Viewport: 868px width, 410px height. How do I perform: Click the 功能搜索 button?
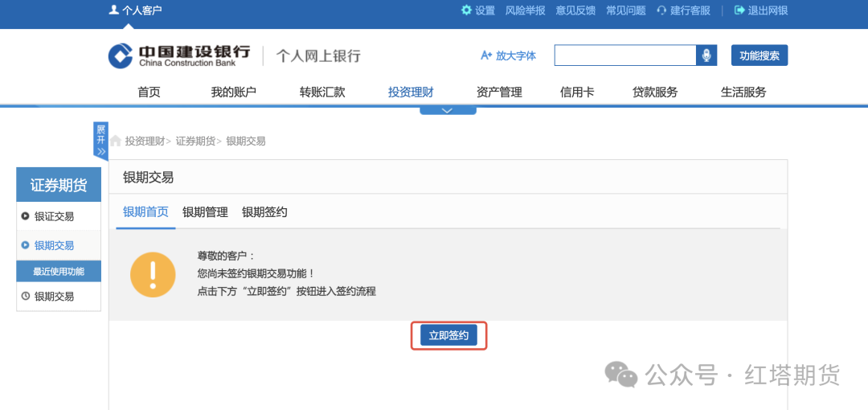[x=759, y=55]
